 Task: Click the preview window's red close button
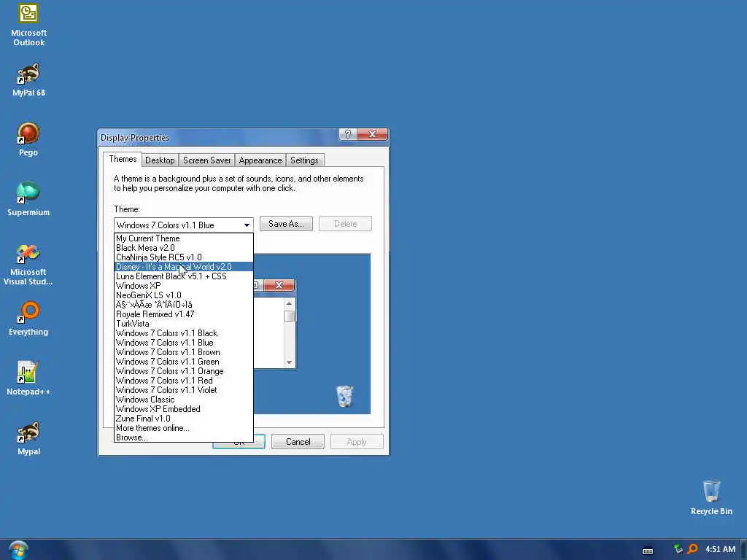tap(279, 285)
